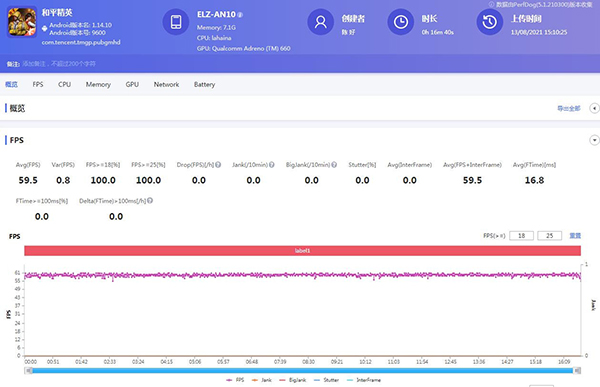
Task: Switch to the Memory tab
Action: click(98, 84)
